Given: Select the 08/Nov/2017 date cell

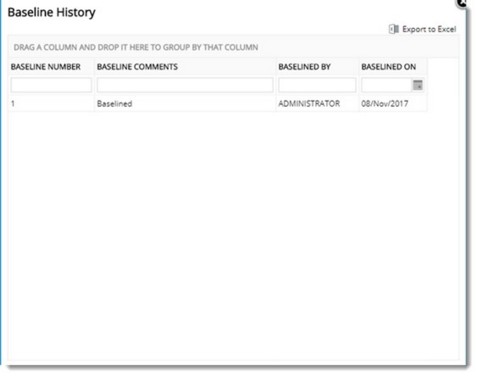Looking at the screenshot, I should pyautogui.click(x=393, y=104).
